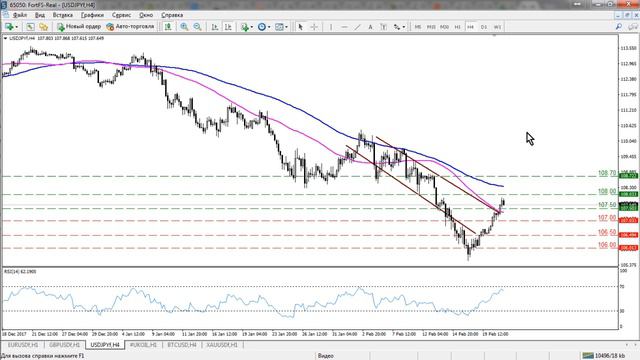The image size is (640, 360).
Task: Switch chart to H4 timeframe
Action: pos(471,27)
